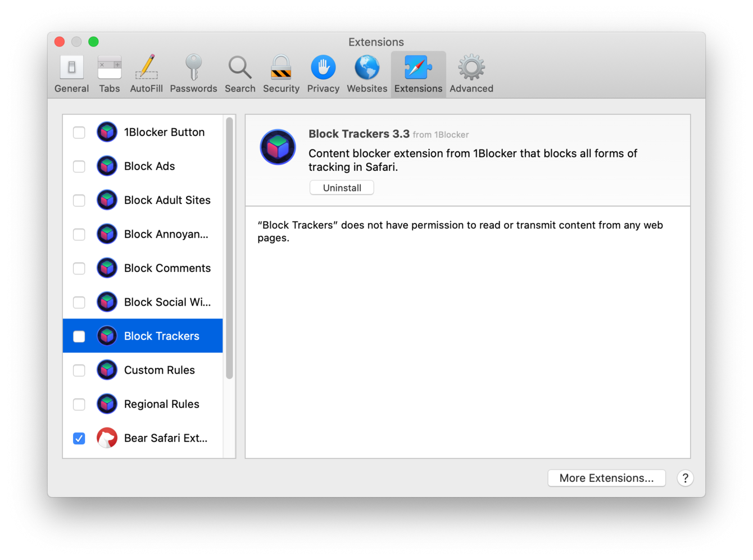Open the General preferences icon
The width and height of the screenshot is (753, 560).
71,68
